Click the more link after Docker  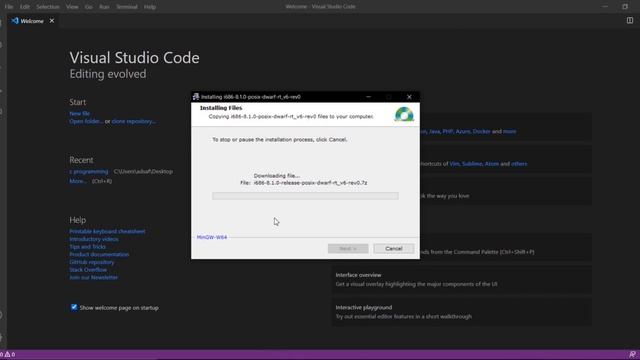pyautogui.click(x=509, y=131)
